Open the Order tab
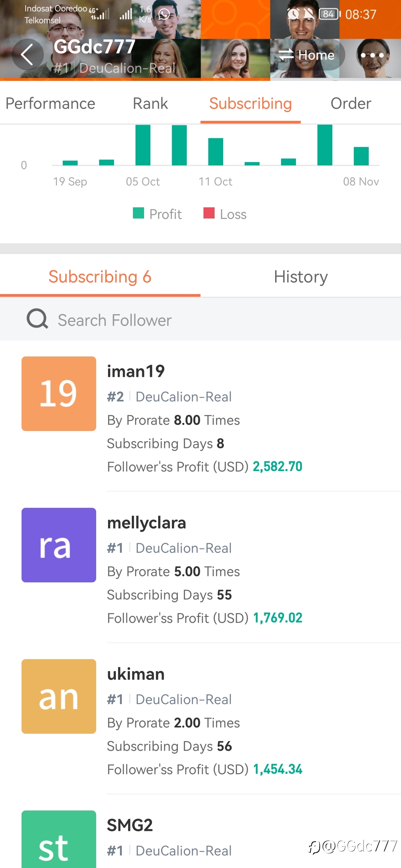The image size is (401, 868). pos(351,103)
